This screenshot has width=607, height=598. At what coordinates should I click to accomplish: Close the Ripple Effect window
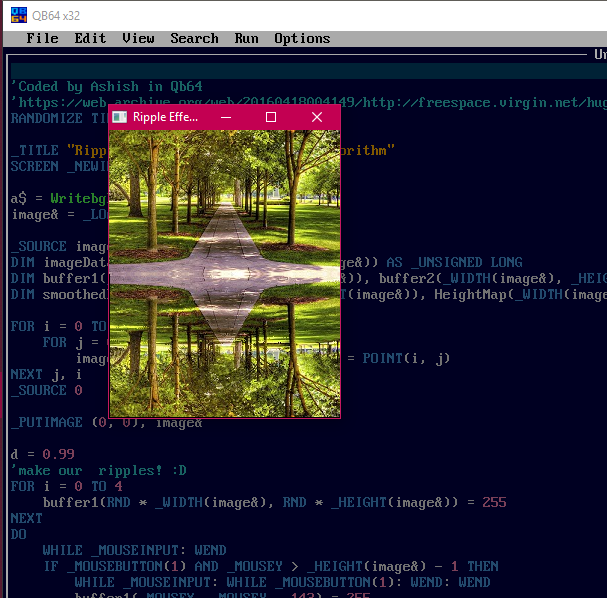point(317,117)
